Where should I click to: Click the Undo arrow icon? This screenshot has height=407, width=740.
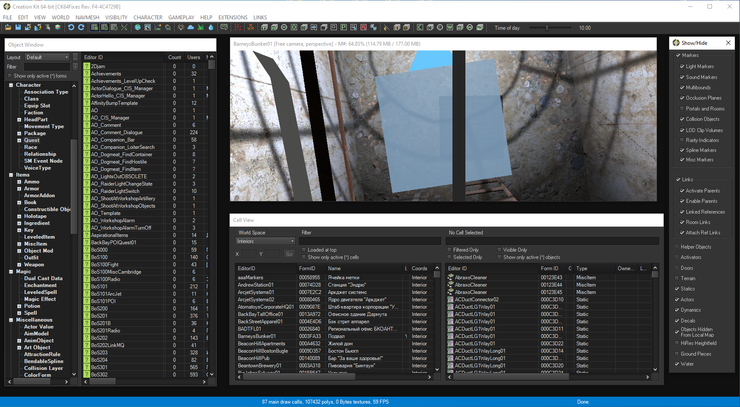pyautogui.click(x=70, y=28)
